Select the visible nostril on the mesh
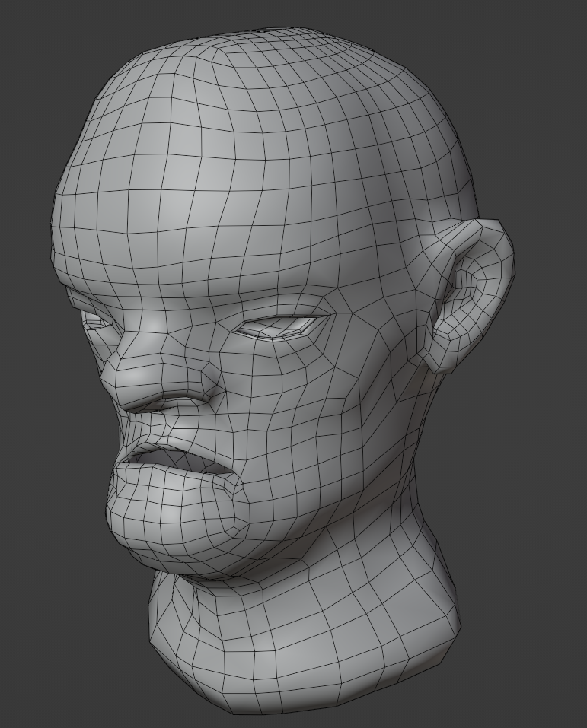Screen dimensions: 587x728 (177, 398)
